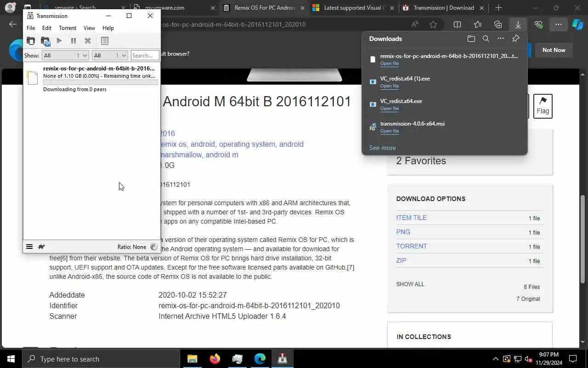
Task: Open the first Show filter dropdown
Action: (65, 55)
